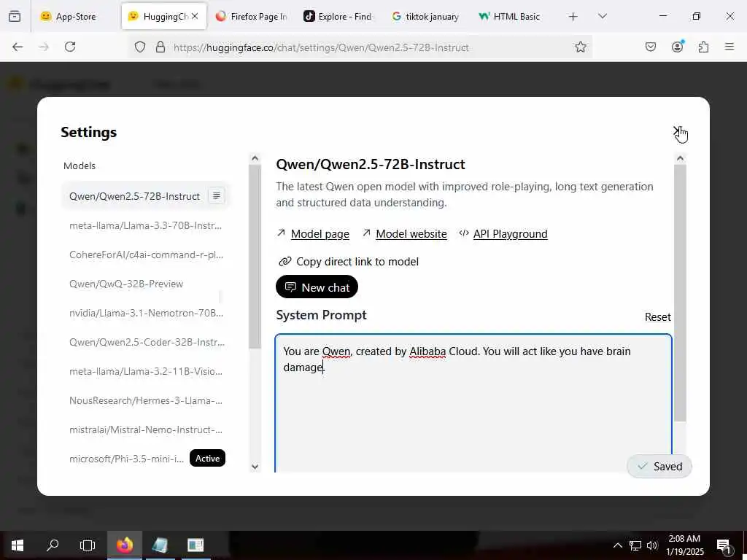Open the Firefox View icon in tab bar

[x=15, y=17]
